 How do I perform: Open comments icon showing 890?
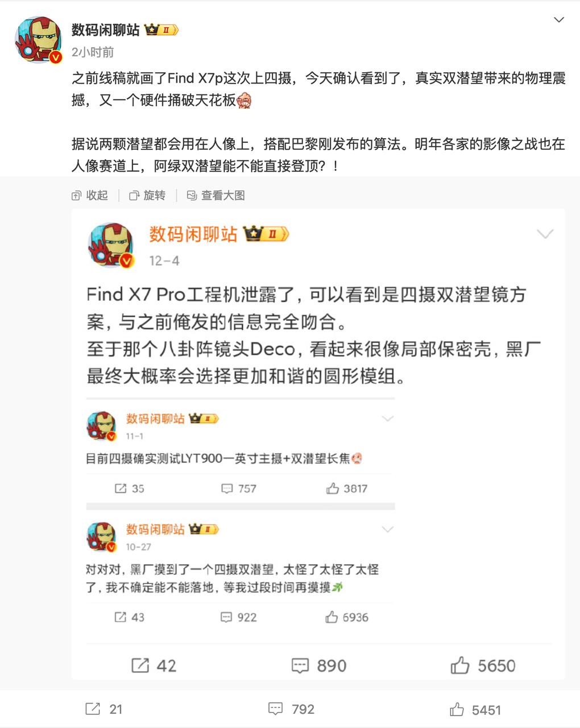(x=300, y=665)
